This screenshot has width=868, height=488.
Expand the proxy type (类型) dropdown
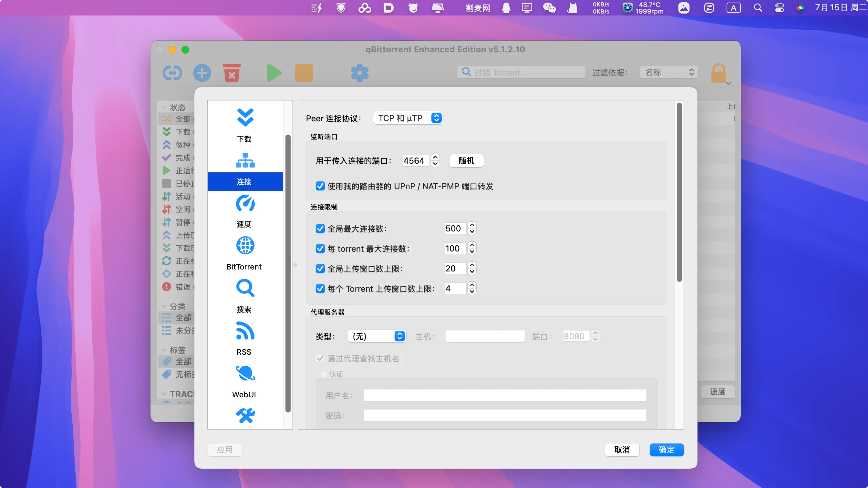pyautogui.click(x=376, y=336)
